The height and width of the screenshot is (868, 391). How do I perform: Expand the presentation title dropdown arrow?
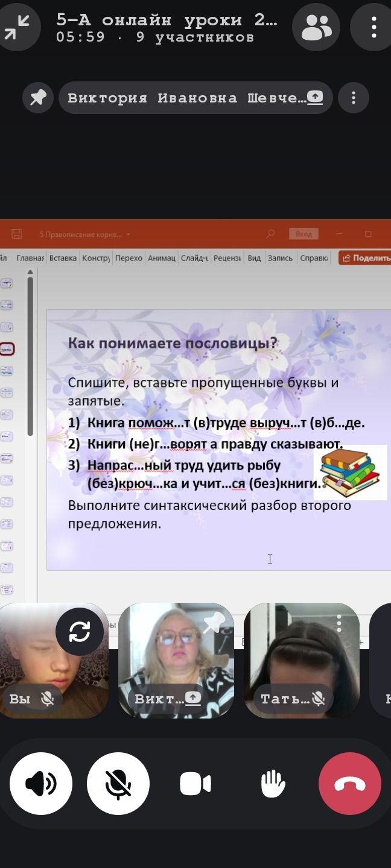click(x=129, y=234)
